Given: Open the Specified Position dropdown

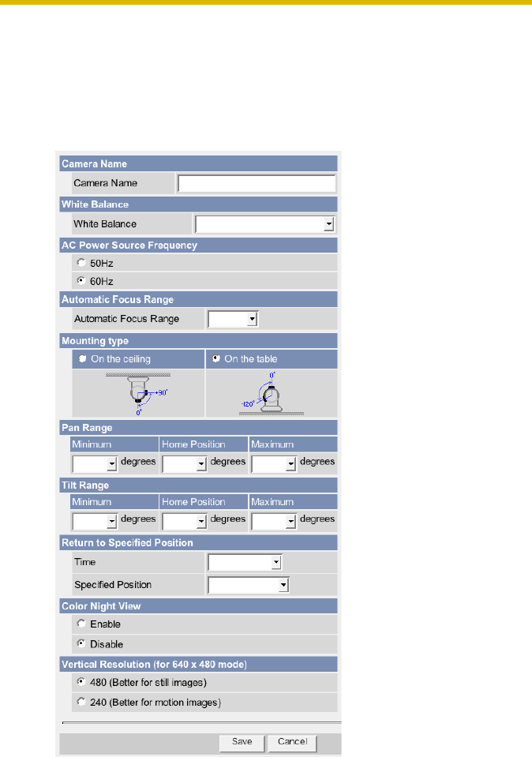Looking at the screenshot, I should pyautogui.click(x=249, y=585).
